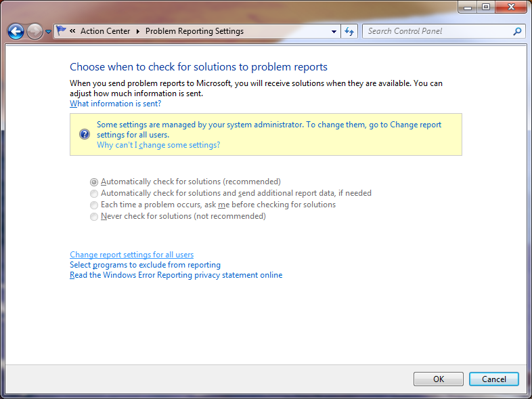Click the blue help question-mark icon
The image size is (532, 399).
click(x=85, y=135)
